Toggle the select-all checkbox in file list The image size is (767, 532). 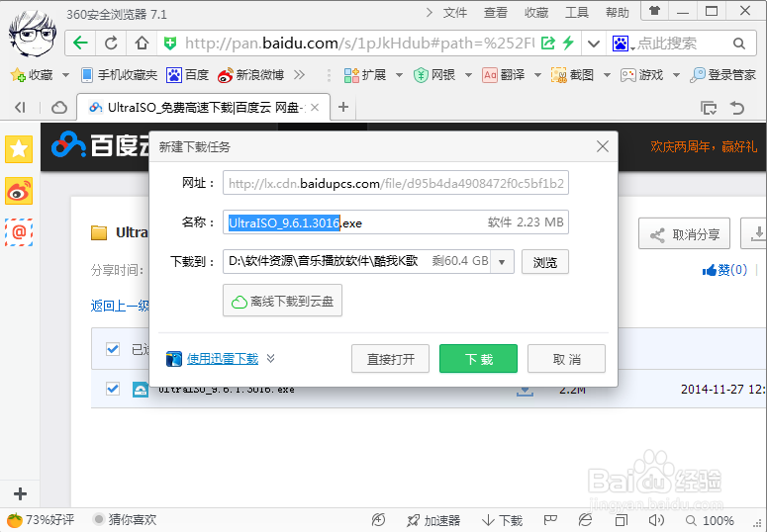(x=113, y=349)
